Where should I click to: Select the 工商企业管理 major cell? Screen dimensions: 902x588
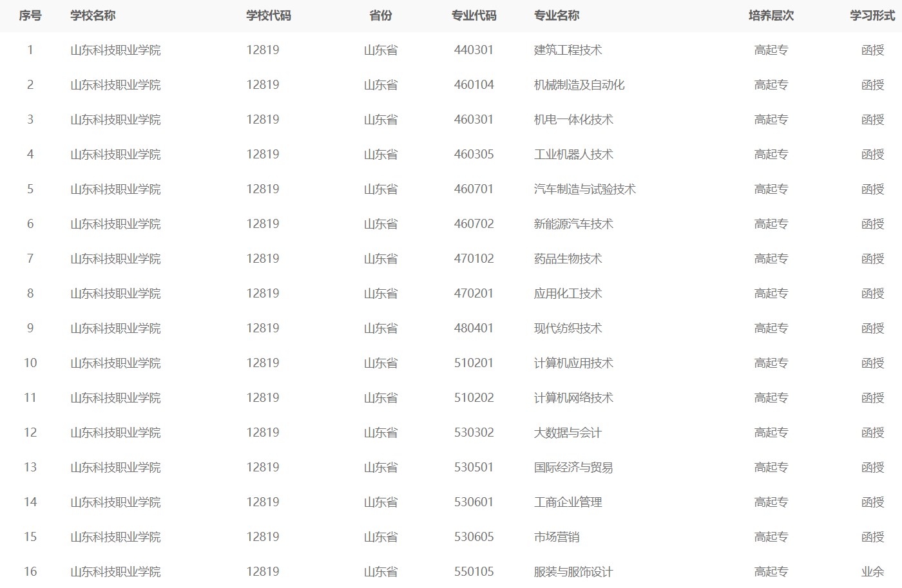coord(568,502)
